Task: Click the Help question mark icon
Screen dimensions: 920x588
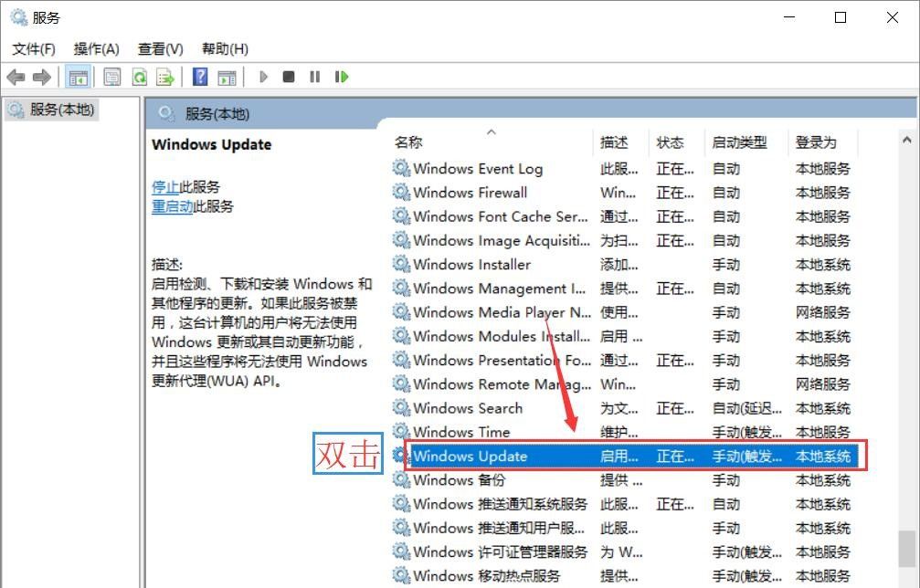Action: (200, 77)
